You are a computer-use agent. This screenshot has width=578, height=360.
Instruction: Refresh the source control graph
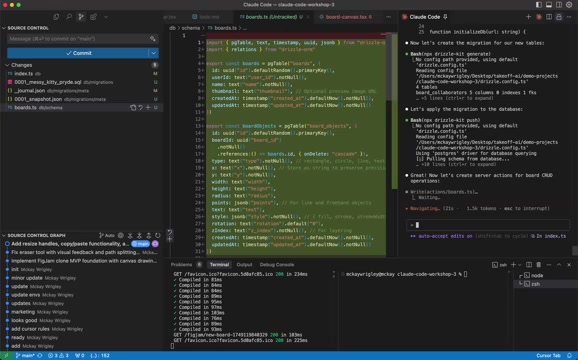click(158, 235)
